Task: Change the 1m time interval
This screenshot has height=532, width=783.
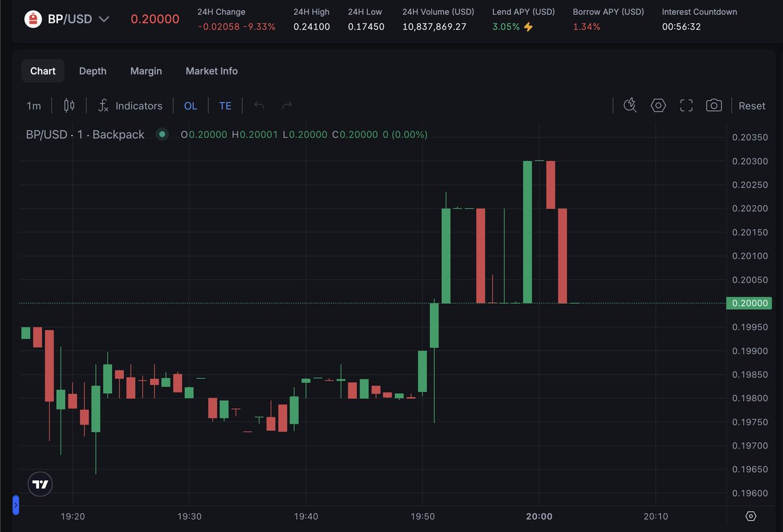Action: (33, 106)
